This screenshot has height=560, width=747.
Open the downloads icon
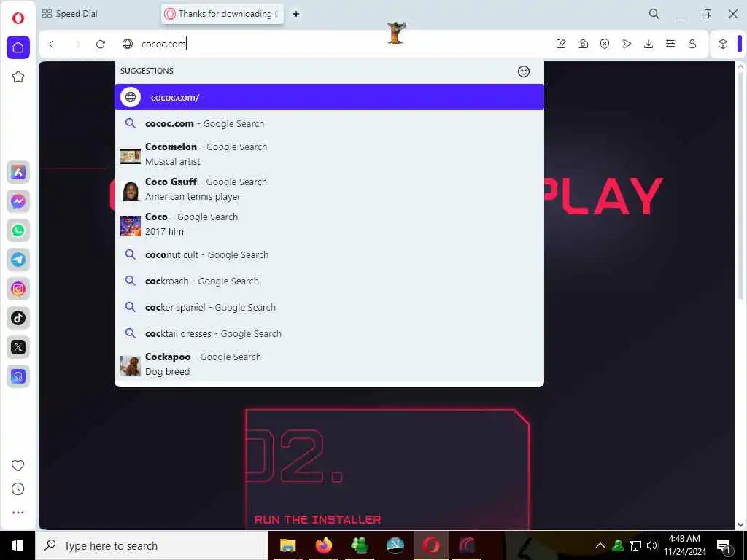tap(649, 44)
